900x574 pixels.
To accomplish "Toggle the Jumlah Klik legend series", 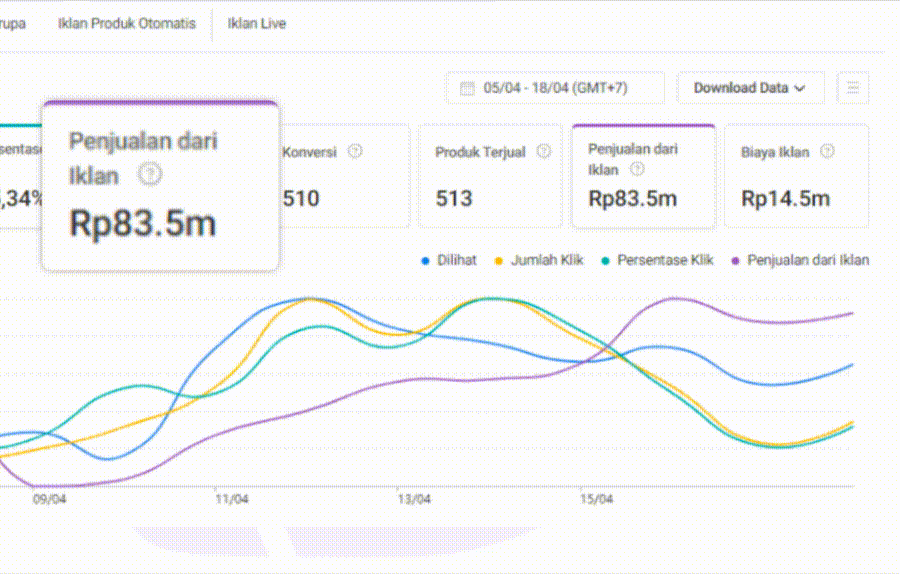I will [538, 260].
